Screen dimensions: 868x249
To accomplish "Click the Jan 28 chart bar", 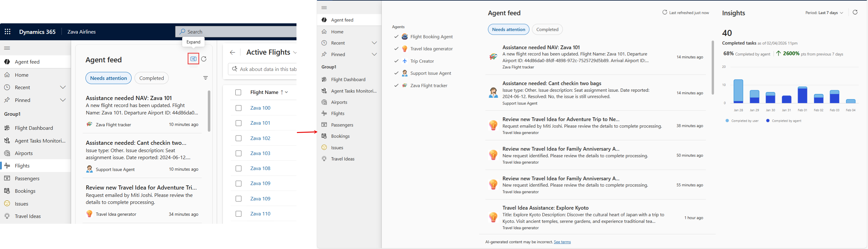I will click(738, 91).
